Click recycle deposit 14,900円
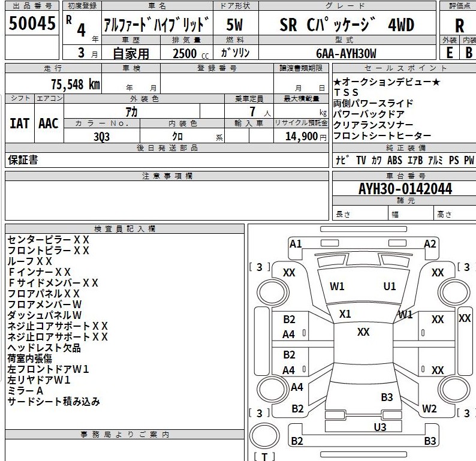Screen dimensions: 476x461 [306, 136]
